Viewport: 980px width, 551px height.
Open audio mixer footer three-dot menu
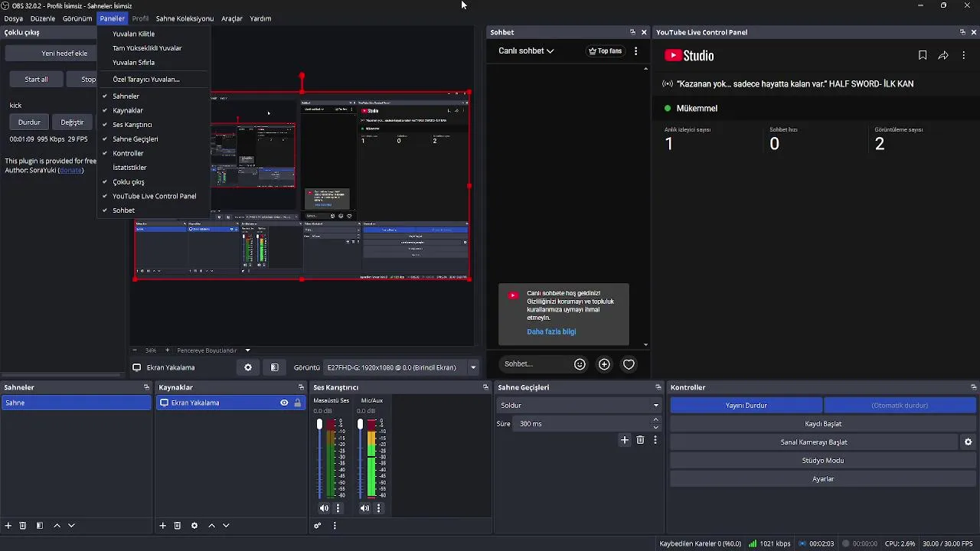pyautogui.click(x=335, y=526)
